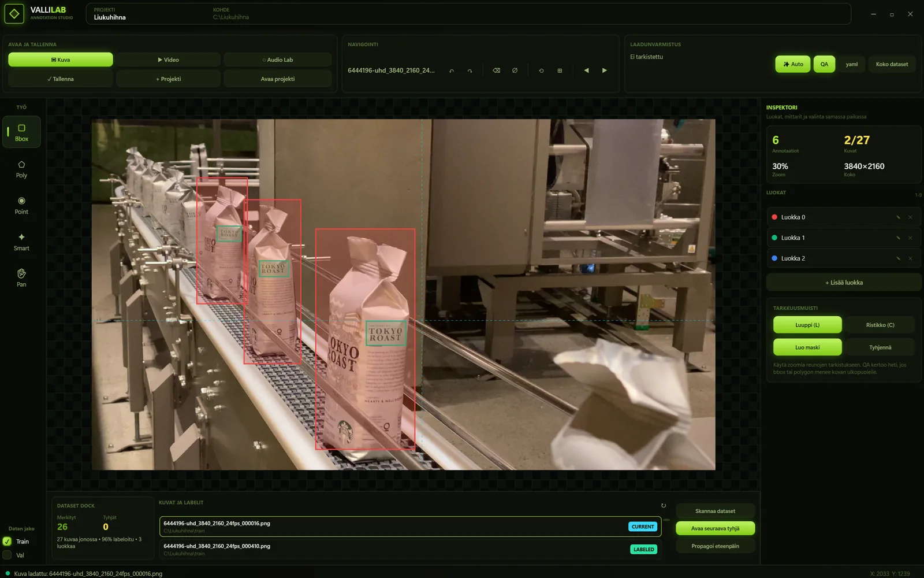Click the redo arrow in Navigointi

470,71
